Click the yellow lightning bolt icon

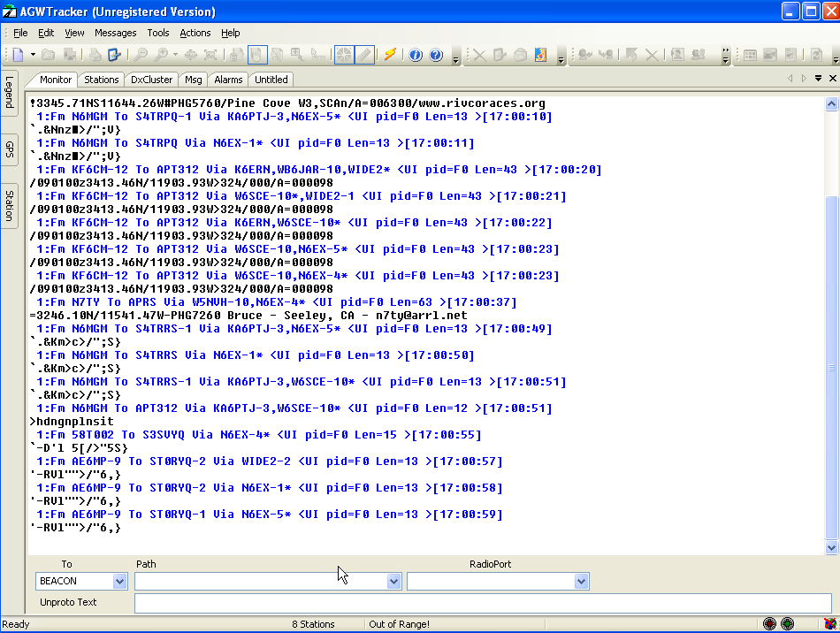(390, 55)
